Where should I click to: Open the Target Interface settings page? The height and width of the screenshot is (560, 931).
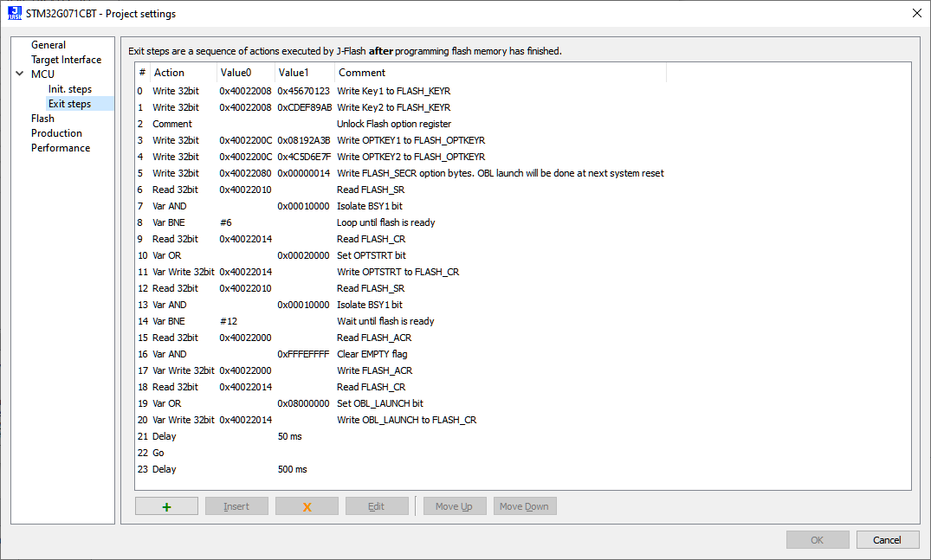[x=66, y=60]
